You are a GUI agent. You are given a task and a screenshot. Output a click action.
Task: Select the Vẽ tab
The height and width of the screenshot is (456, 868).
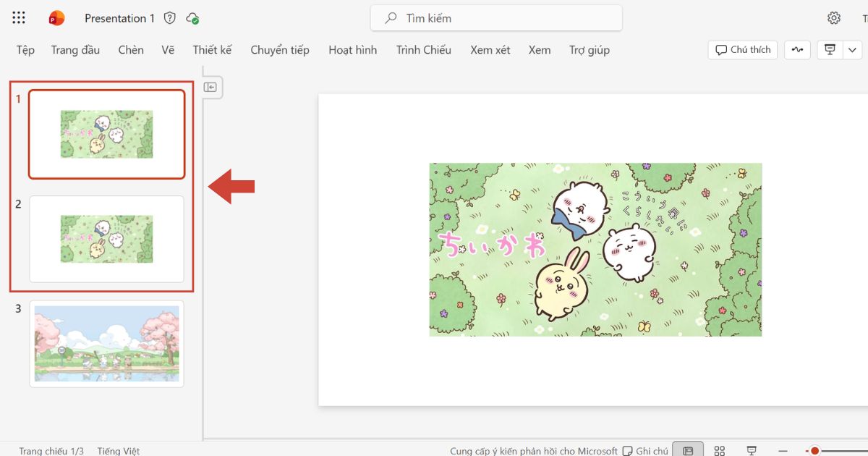click(x=168, y=50)
